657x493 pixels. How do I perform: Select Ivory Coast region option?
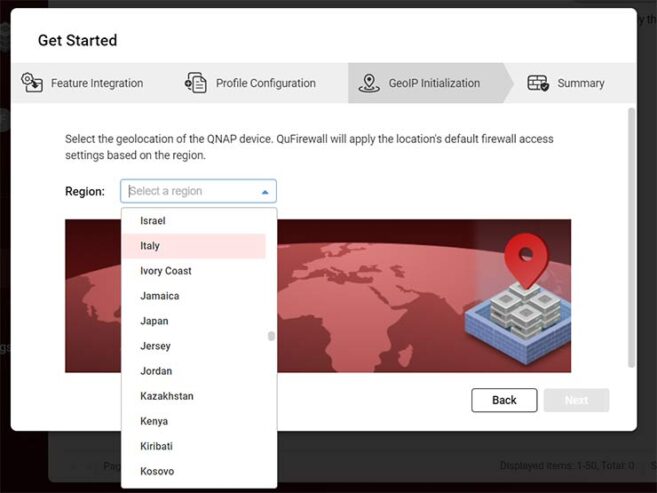165,271
